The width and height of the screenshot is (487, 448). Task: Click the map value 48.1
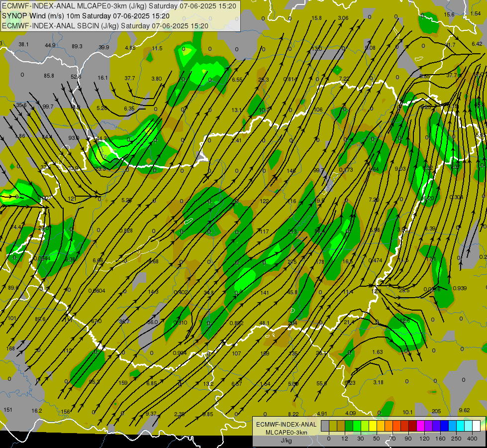click(x=264, y=324)
